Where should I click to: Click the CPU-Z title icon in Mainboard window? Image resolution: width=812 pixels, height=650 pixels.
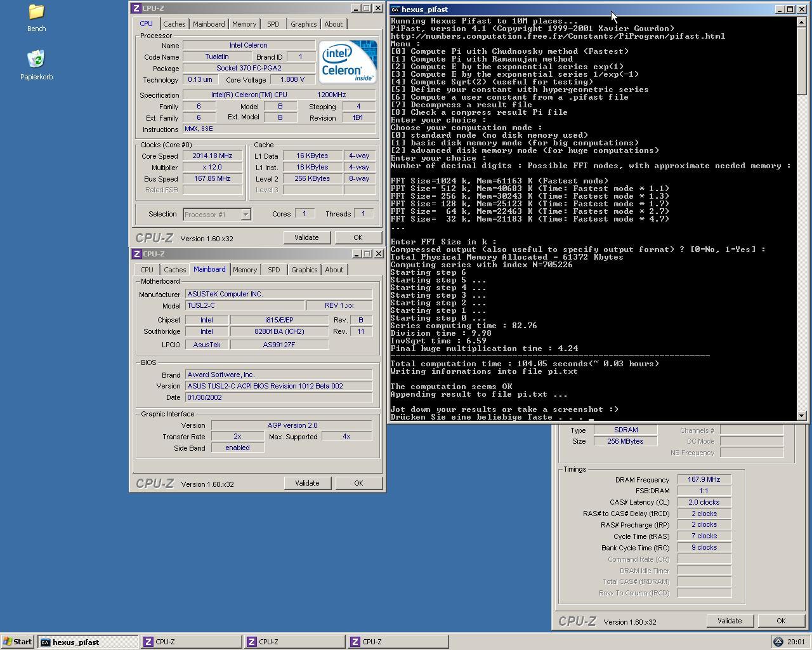(x=136, y=254)
